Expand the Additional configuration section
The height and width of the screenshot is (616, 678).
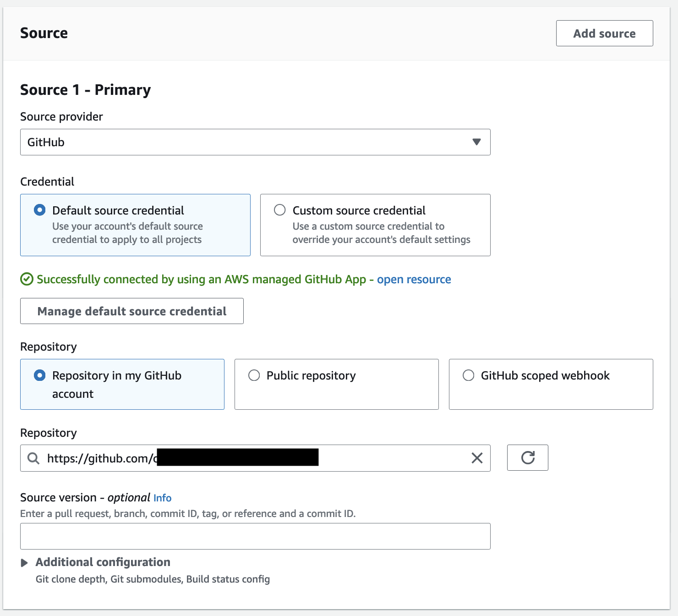pos(25,563)
